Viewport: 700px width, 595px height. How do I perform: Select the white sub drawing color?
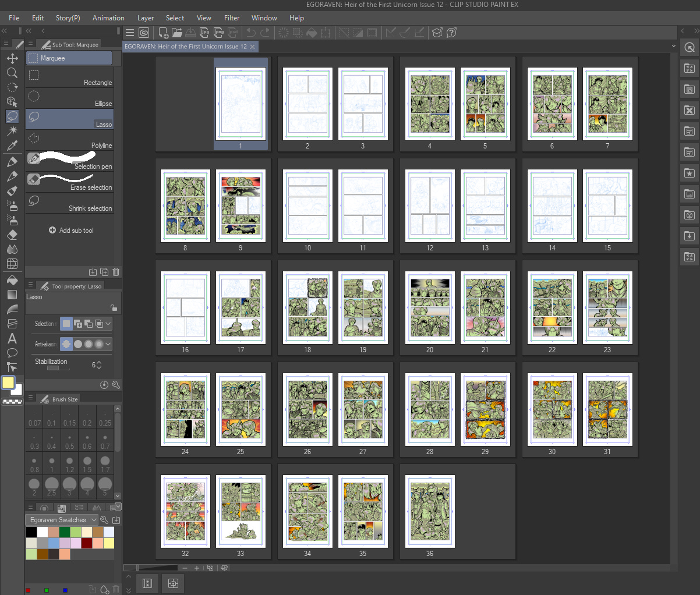(18, 389)
